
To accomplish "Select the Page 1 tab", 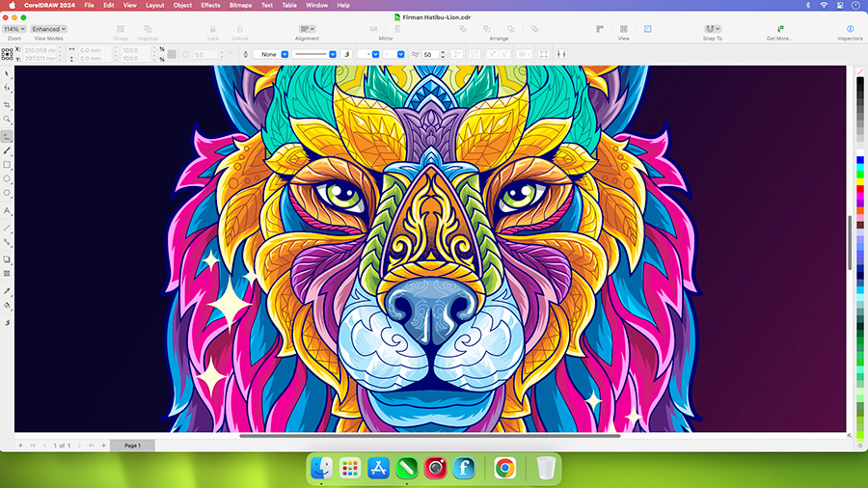I will tap(132, 446).
